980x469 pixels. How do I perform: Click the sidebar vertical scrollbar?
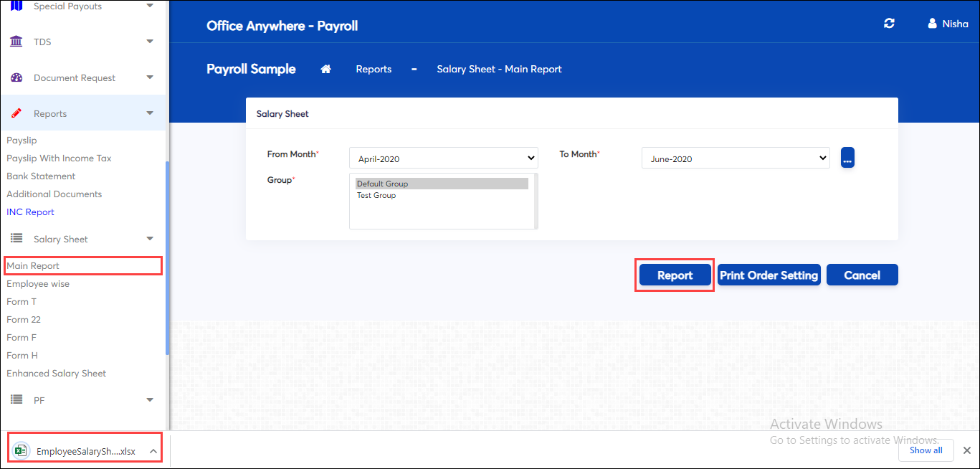click(x=168, y=258)
